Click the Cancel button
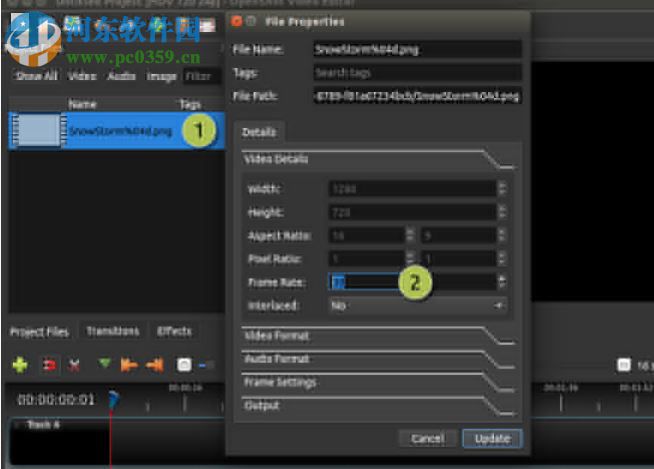The image size is (654, 469). pyautogui.click(x=428, y=439)
